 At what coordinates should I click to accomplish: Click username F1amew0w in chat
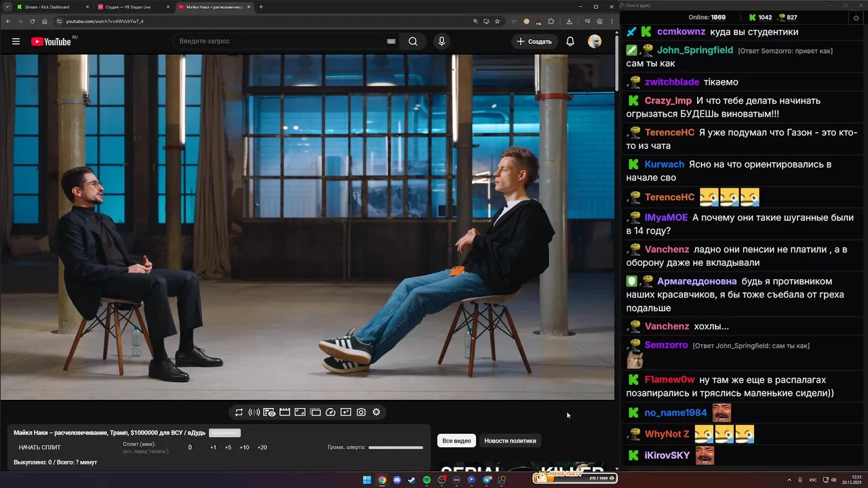(670, 380)
